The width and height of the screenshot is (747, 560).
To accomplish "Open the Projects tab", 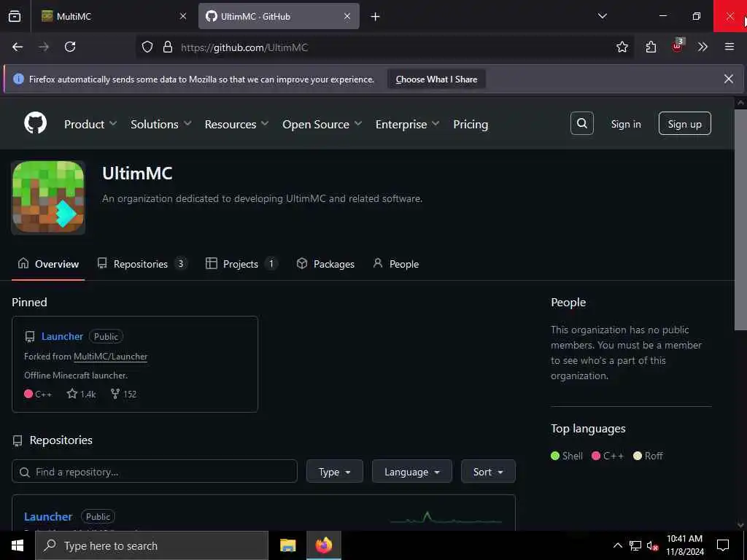I will click(241, 264).
